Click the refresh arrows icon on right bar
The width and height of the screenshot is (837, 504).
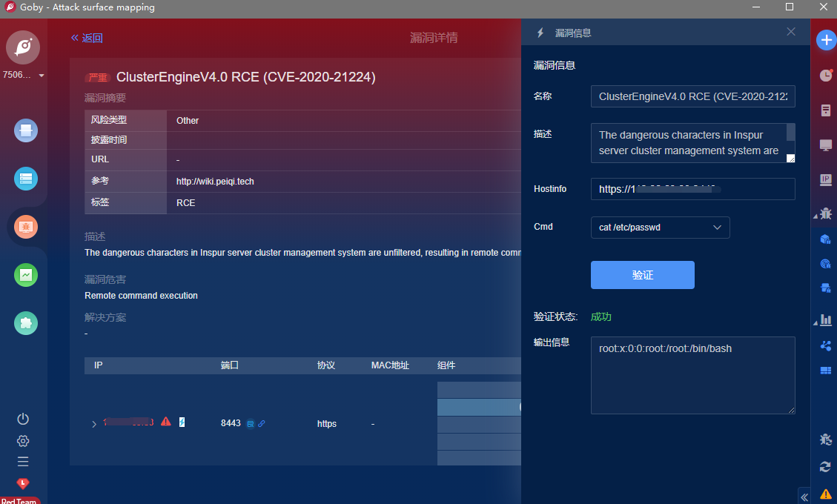825,466
